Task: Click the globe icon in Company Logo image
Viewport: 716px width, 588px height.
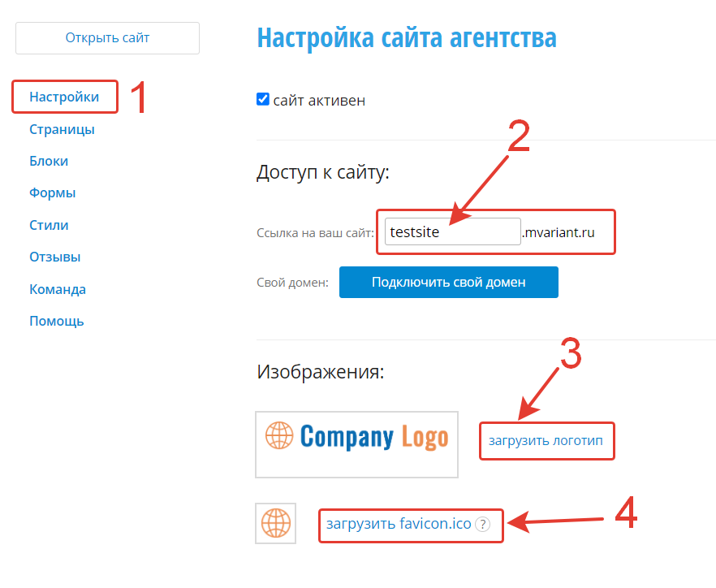Action: point(279,436)
